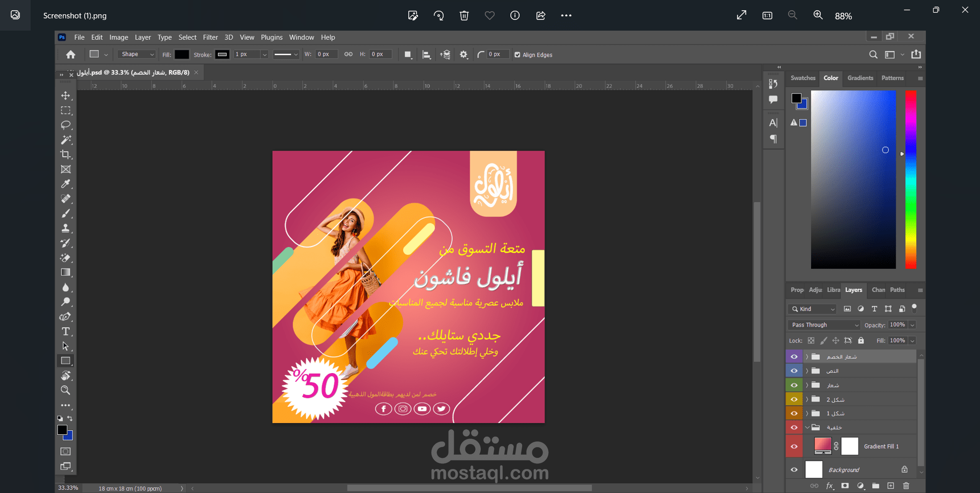This screenshot has width=980, height=493.
Task: Click the Create new group folder icon
Action: tap(876, 486)
